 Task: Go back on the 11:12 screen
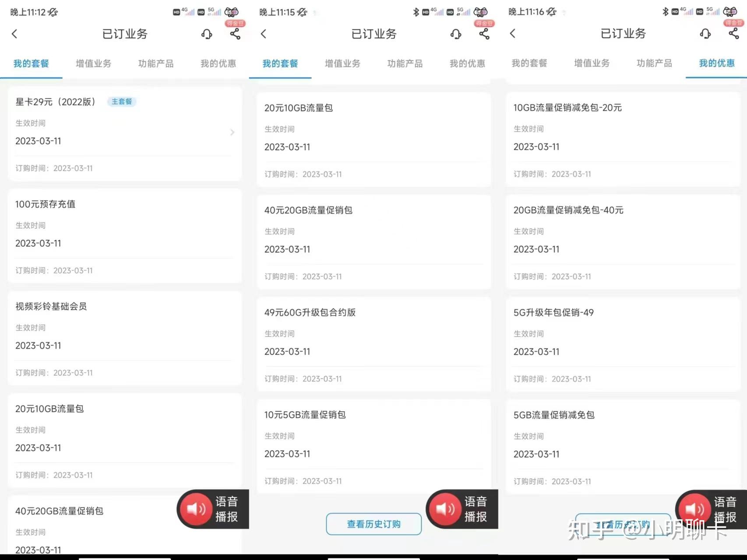point(14,34)
